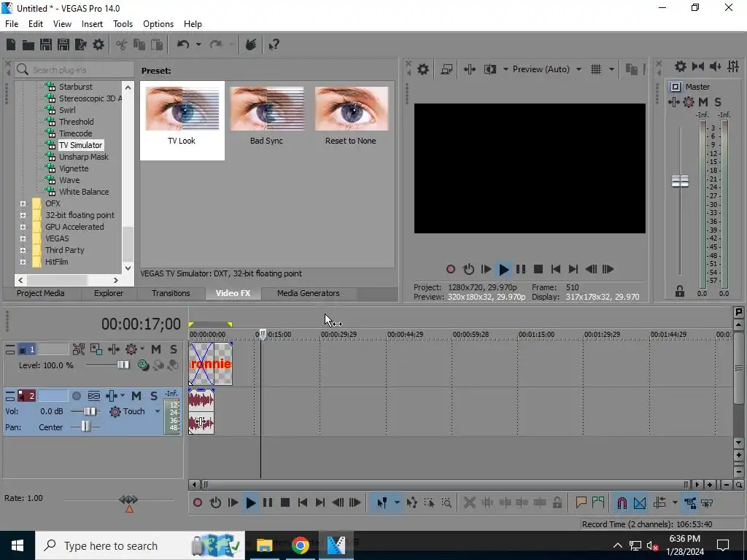Switch to the Project Media tab
This screenshot has height=560, width=747.
[41, 293]
